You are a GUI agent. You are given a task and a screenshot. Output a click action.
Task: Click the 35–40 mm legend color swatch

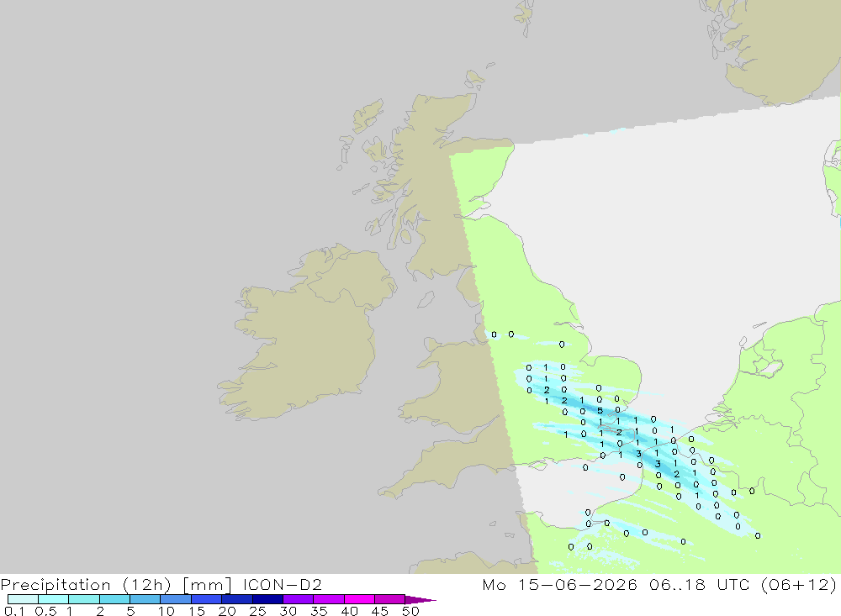pos(329,599)
